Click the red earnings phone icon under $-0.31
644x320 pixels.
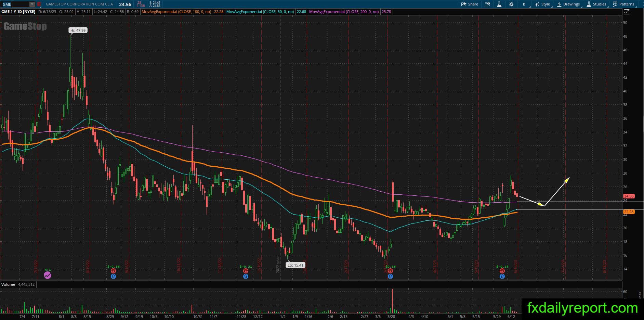pos(246,271)
